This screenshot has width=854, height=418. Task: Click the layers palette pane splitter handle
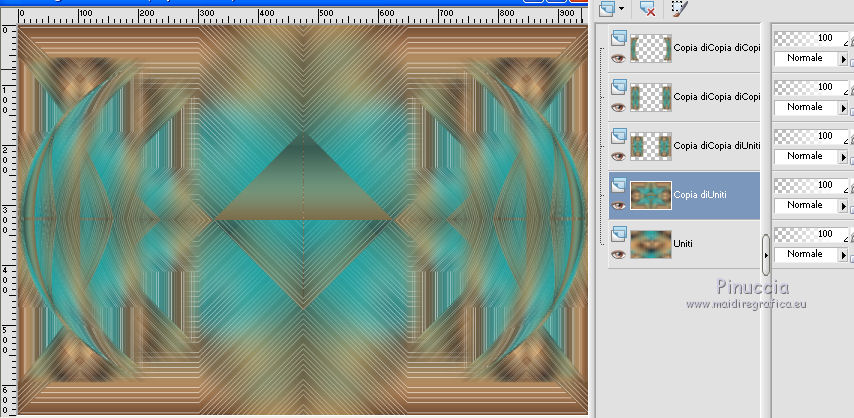pyautogui.click(x=766, y=255)
